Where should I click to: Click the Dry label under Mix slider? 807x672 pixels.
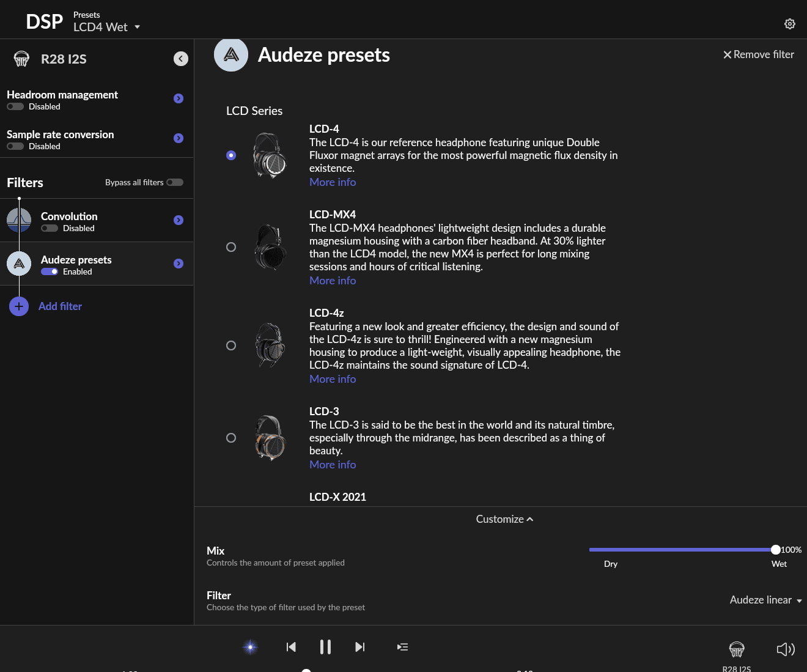click(x=611, y=564)
